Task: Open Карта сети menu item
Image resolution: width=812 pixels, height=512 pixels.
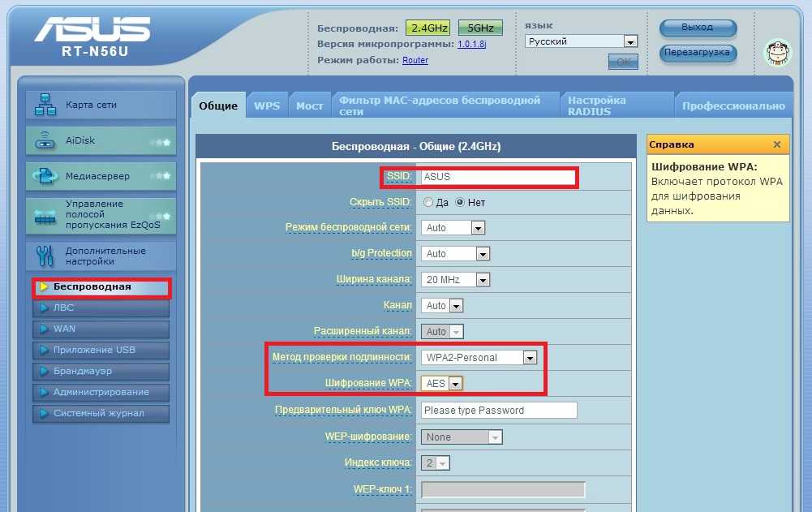Action: point(101,105)
